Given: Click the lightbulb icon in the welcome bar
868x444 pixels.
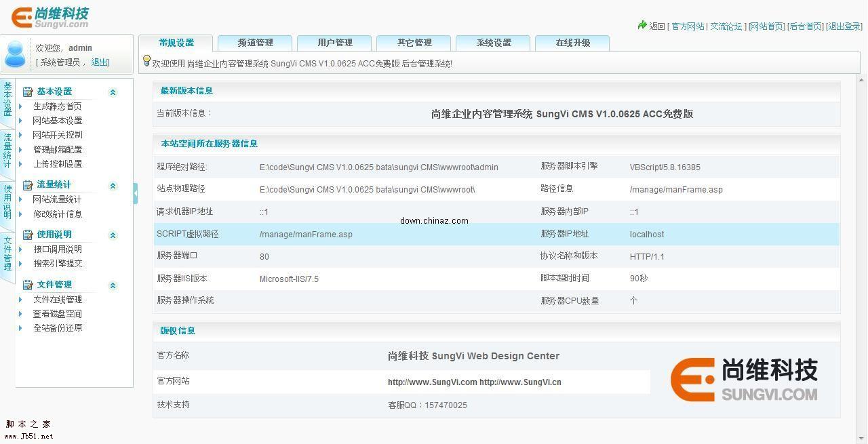Looking at the screenshot, I should click(x=148, y=62).
